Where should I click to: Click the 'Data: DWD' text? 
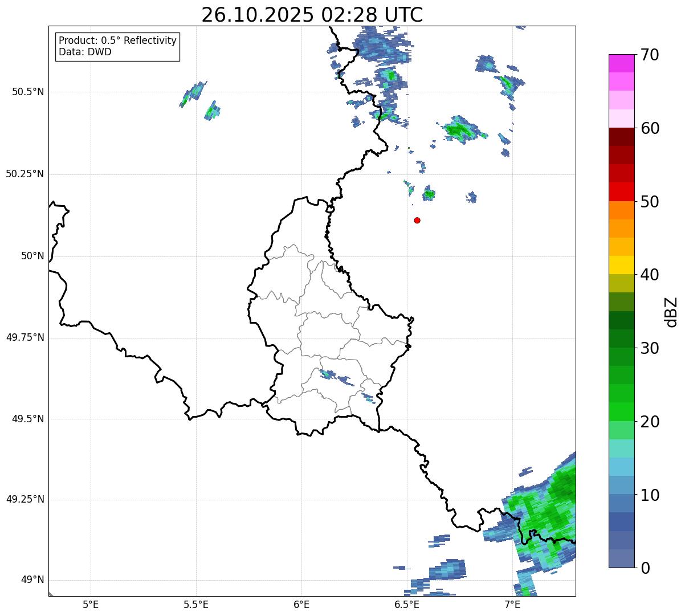coord(85,52)
